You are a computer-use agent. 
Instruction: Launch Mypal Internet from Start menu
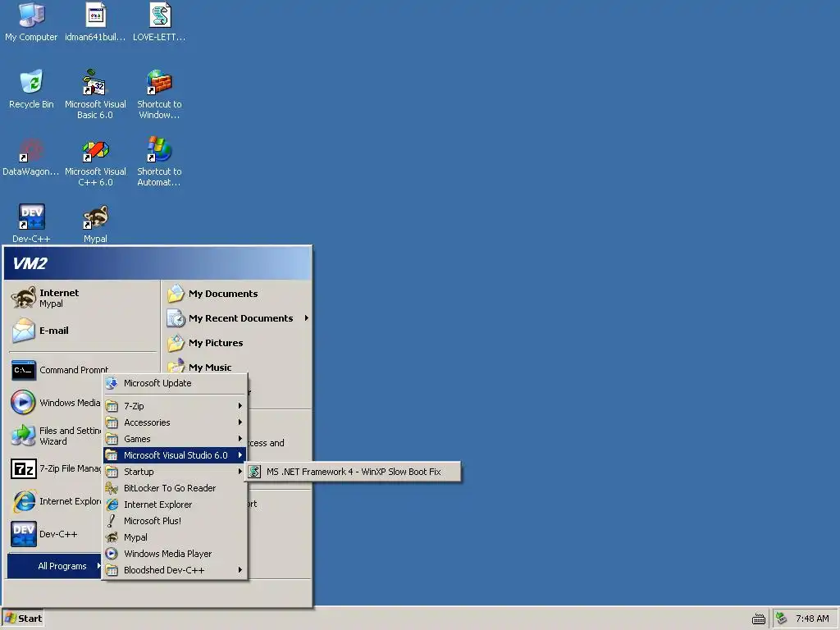tap(83, 298)
